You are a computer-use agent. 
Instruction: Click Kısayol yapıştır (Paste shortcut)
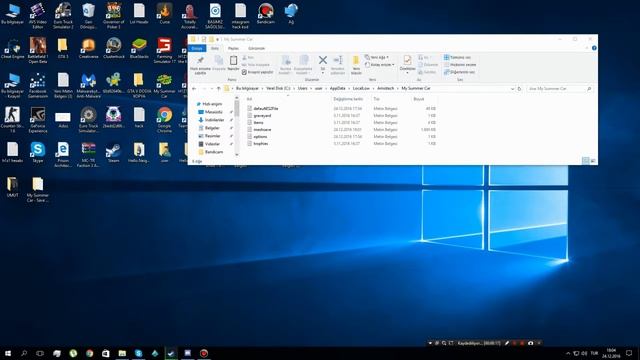257,72
